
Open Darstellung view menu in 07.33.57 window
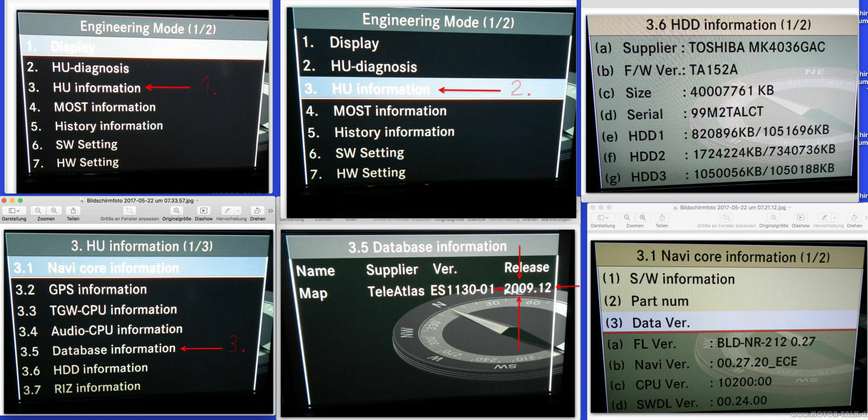pyautogui.click(x=14, y=210)
